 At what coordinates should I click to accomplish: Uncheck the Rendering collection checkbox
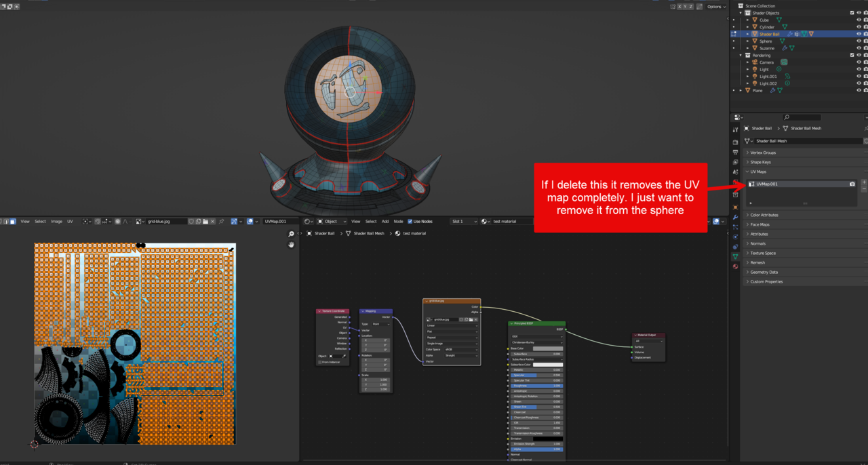click(x=852, y=56)
